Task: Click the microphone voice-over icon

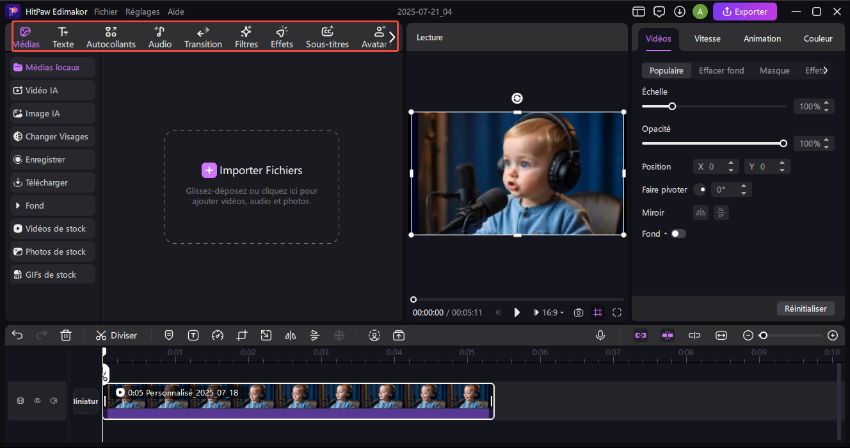Action: pyautogui.click(x=600, y=335)
